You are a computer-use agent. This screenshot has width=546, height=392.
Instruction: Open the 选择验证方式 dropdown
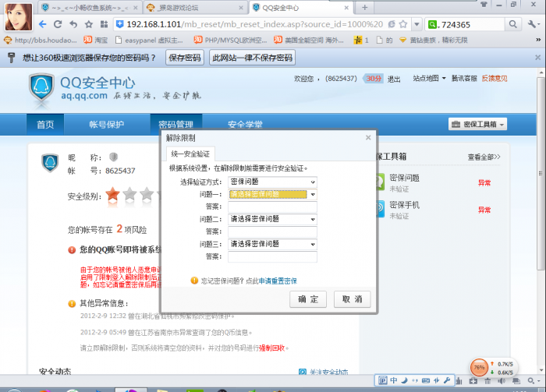pos(272,182)
